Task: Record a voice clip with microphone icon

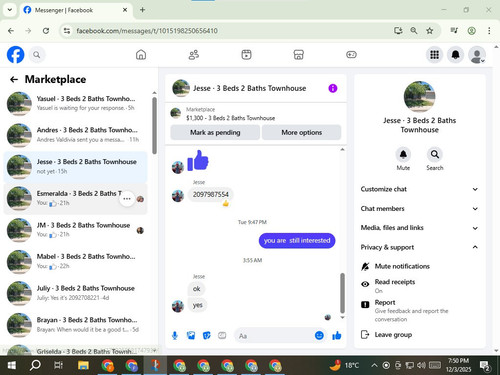Action: pyautogui.click(x=175, y=335)
